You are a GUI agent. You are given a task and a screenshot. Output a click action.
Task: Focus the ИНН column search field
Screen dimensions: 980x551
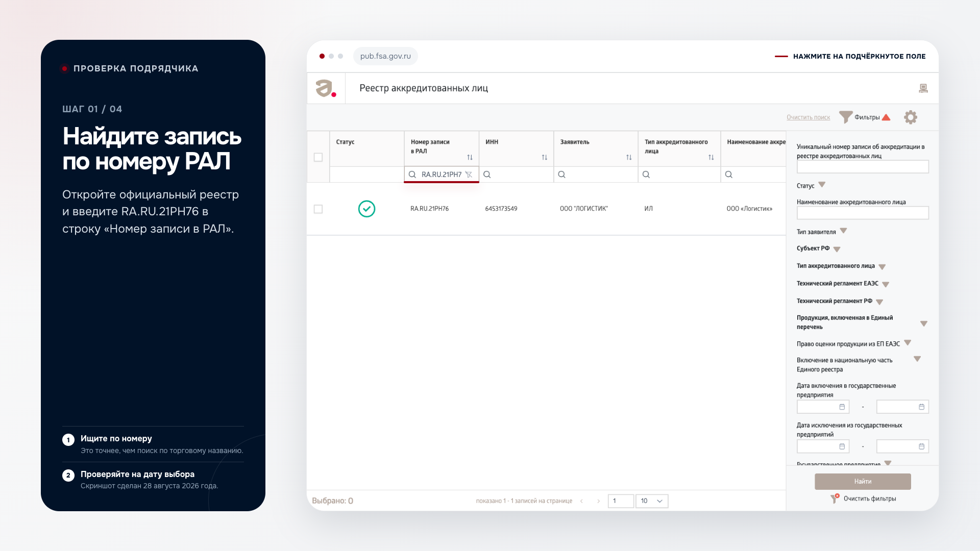click(x=516, y=174)
